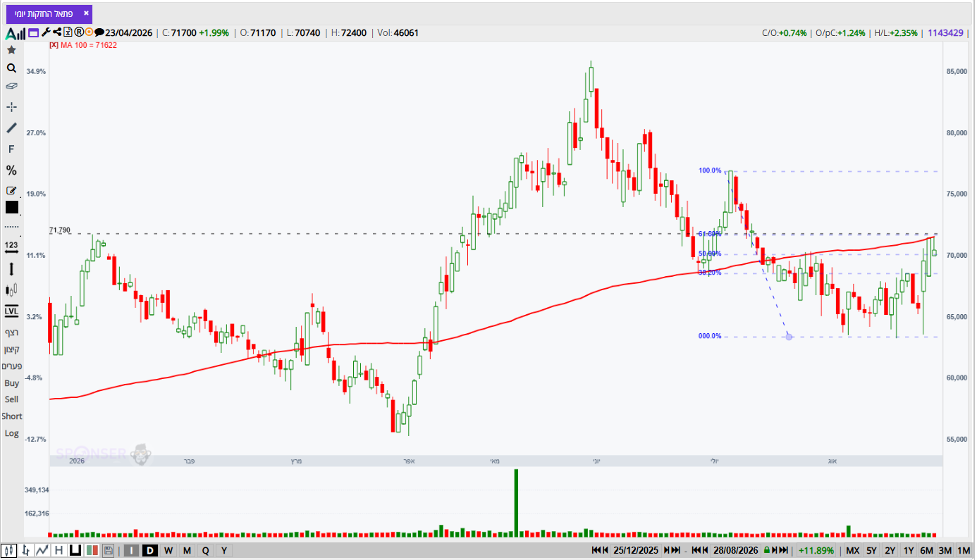Toggle the 123 price labels tool
Image resolution: width=977 pixels, height=560 pixels.
(x=11, y=247)
